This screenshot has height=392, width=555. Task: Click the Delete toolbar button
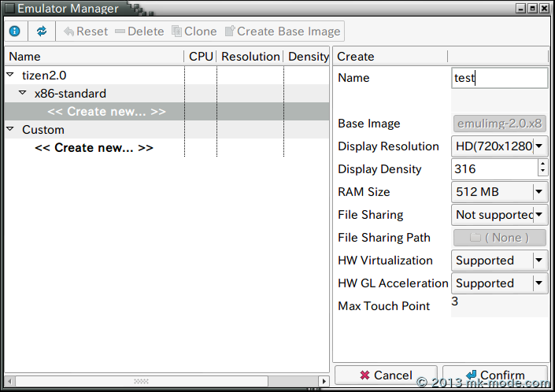coord(139,31)
